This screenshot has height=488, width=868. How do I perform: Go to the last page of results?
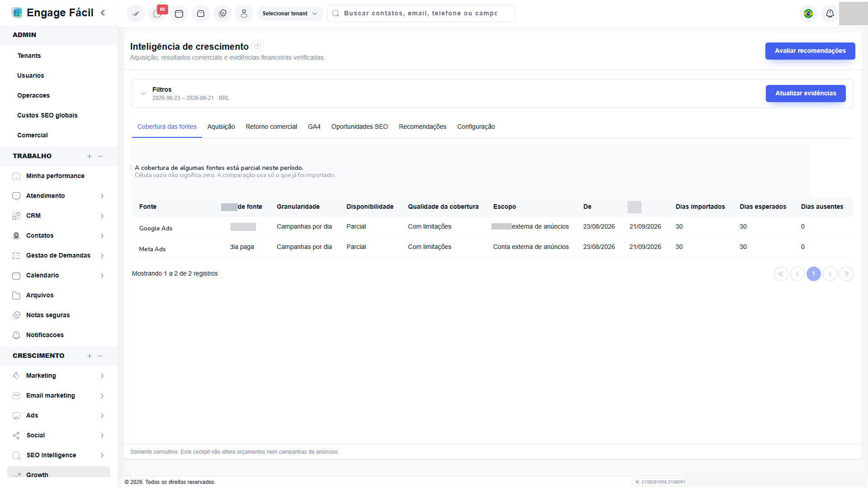846,274
